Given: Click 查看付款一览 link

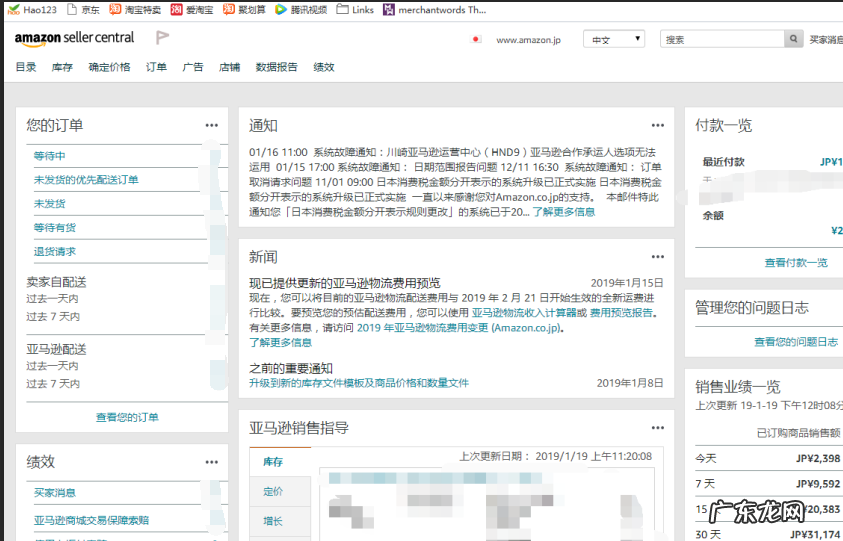Looking at the screenshot, I should (796, 262).
